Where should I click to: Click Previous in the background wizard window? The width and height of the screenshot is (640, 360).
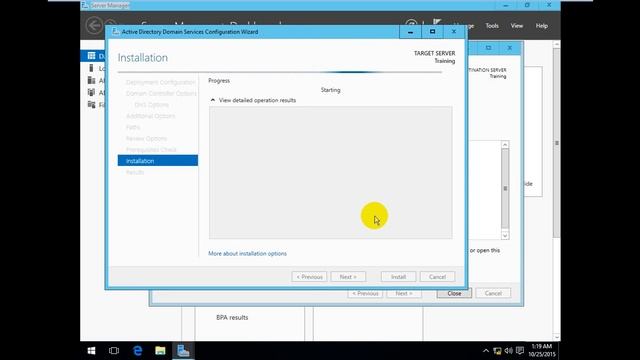(x=365, y=293)
